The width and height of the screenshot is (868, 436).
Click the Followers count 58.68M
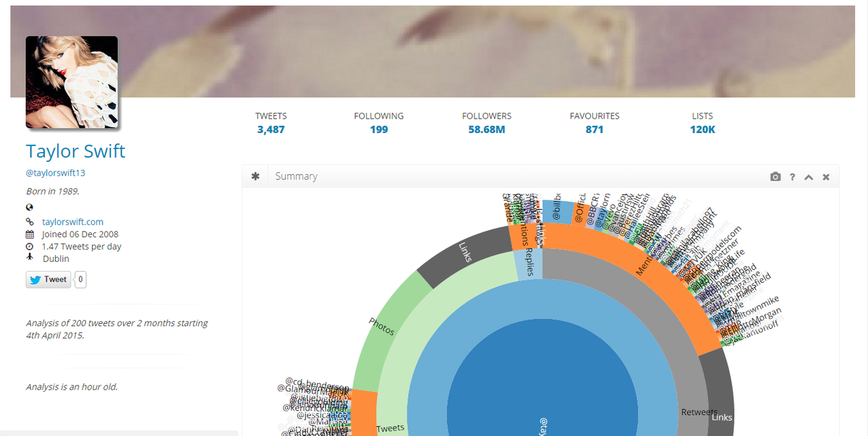click(487, 129)
